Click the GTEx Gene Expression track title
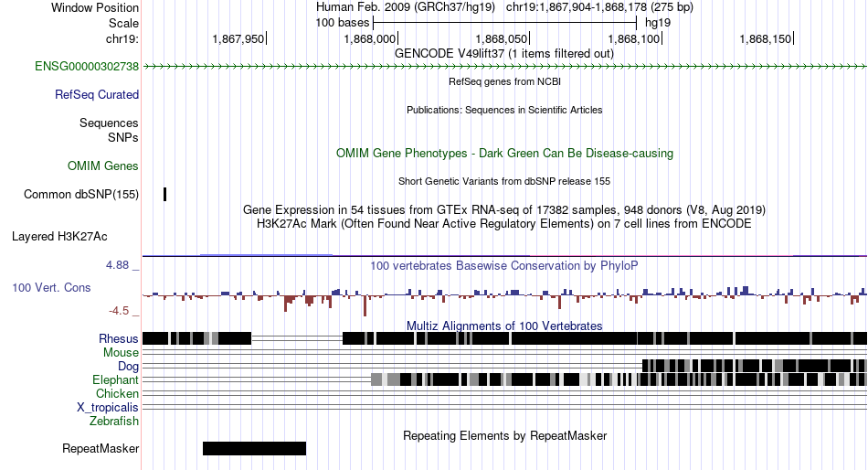This screenshot has width=868, height=470. 504,210
